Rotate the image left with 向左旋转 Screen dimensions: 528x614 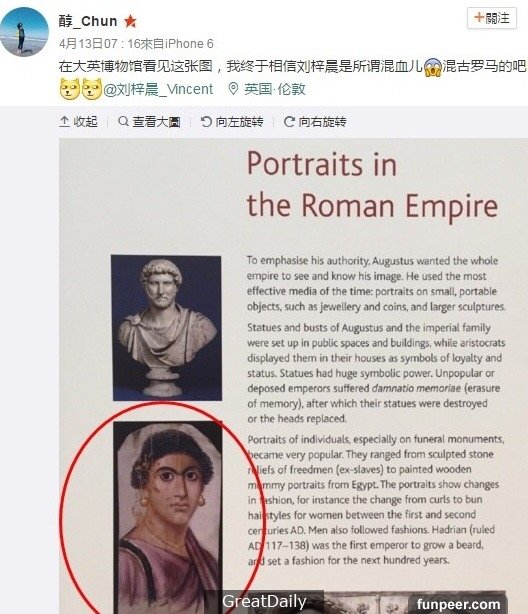click(231, 122)
